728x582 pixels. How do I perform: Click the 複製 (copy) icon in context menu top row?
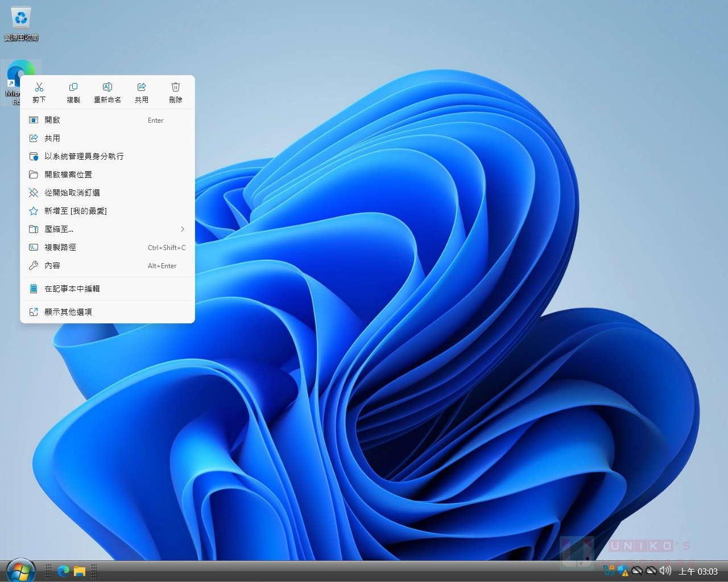click(x=73, y=87)
